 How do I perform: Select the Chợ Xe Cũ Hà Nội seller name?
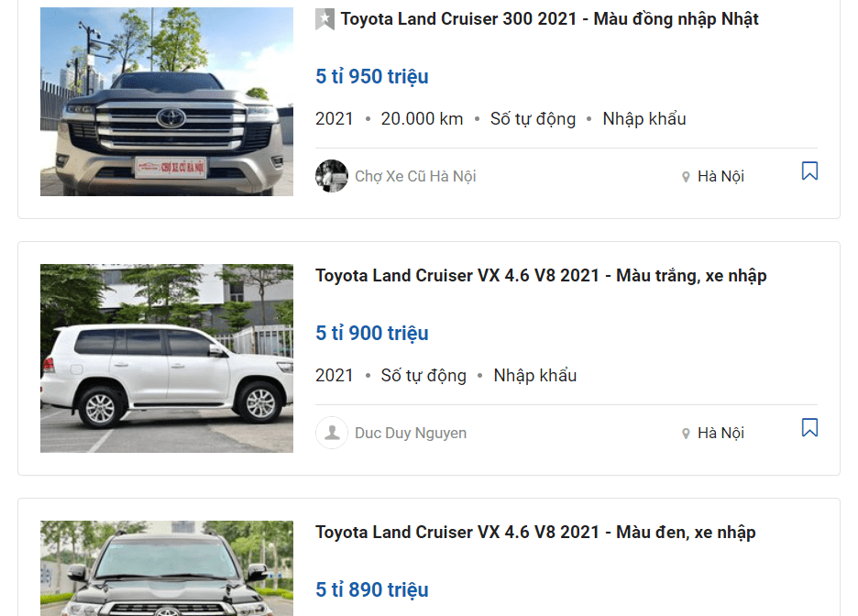point(413,175)
